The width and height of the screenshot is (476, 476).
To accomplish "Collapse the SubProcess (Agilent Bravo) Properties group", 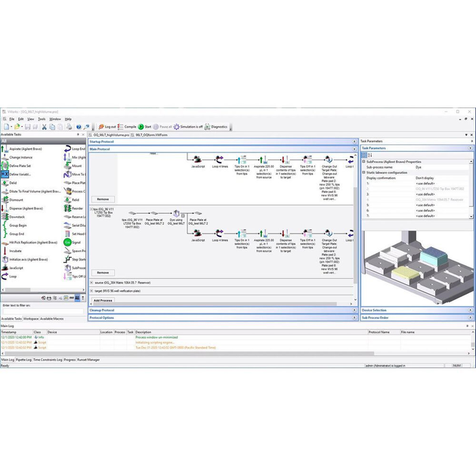I will click(x=363, y=162).
